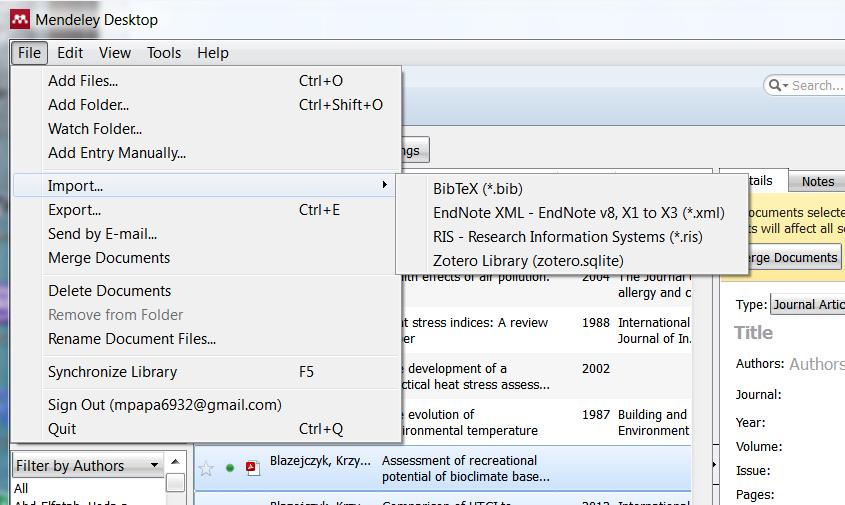
Task: Choose Add Folder... menu entry
Action: point(206,105)
